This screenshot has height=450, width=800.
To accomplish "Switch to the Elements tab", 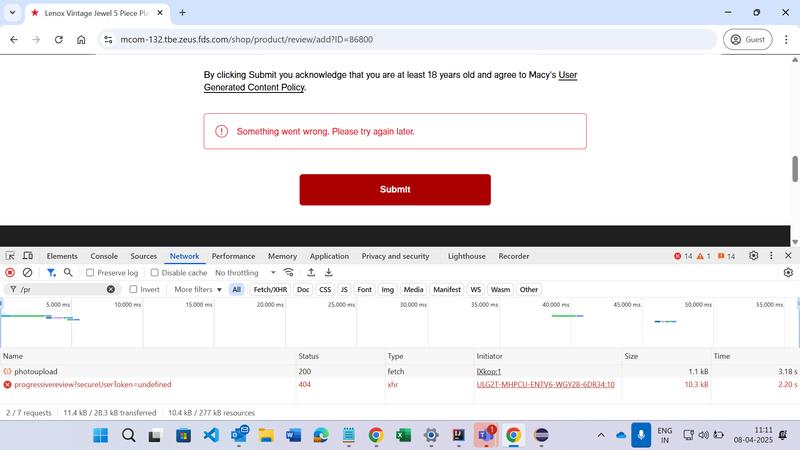I will tap(62, 256).
